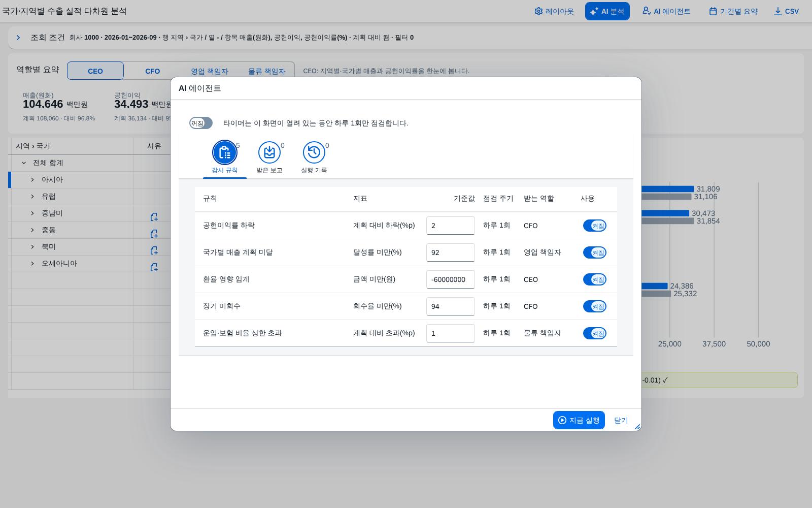Open AI 에이전트 from top toolbar
812x508 pixels.
[666, 11]
